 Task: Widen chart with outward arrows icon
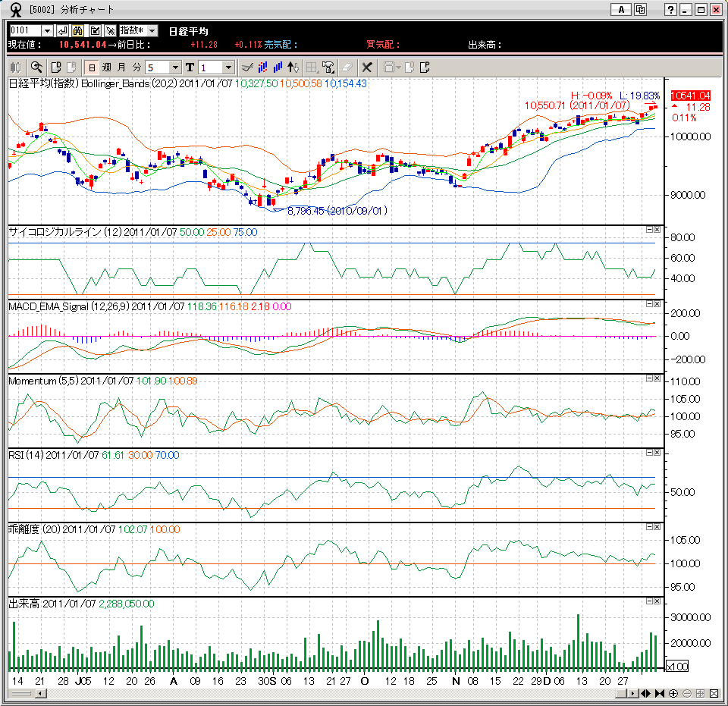[645, 693]
